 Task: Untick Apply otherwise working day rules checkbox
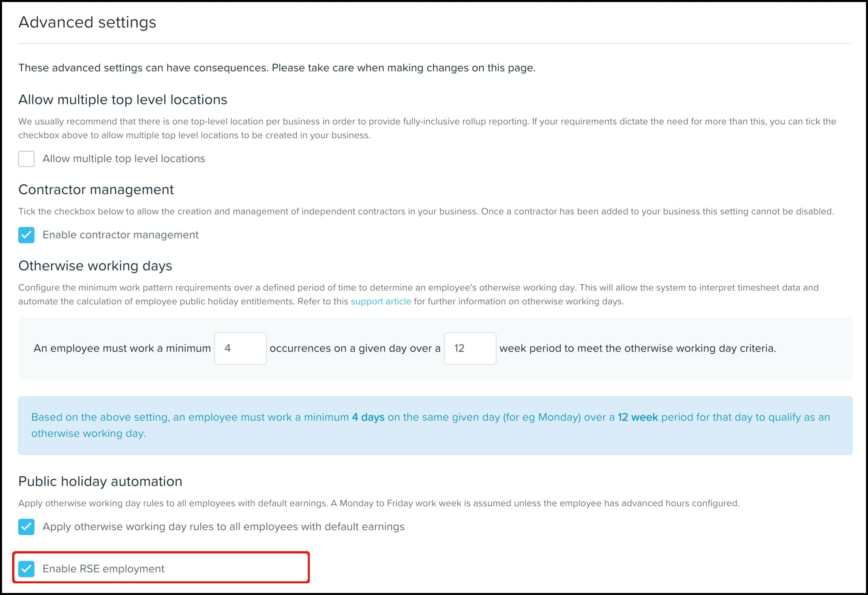tap(26, 527)
